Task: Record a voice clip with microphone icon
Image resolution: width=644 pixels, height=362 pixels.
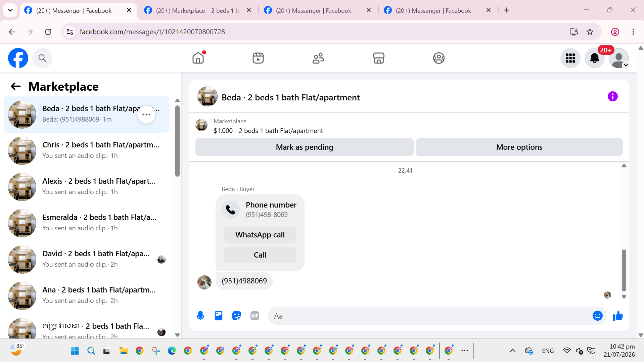Action: click(x=200, y=316)
